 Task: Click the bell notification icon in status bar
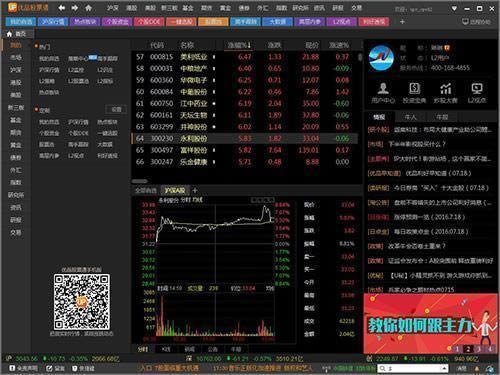click(477, 368)
